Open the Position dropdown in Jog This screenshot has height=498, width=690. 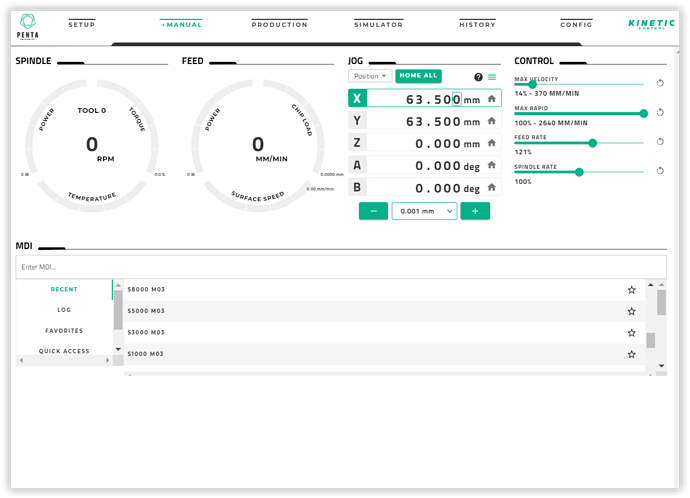370,76
